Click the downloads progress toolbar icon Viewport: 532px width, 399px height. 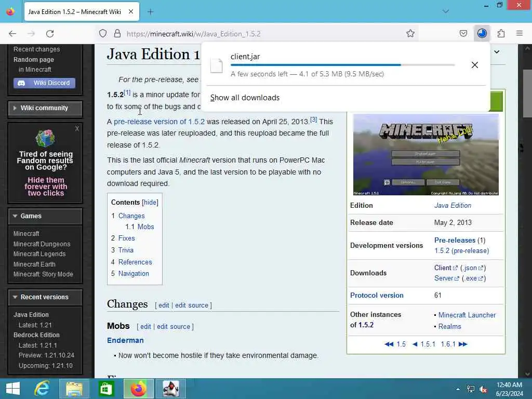(482, 33)
